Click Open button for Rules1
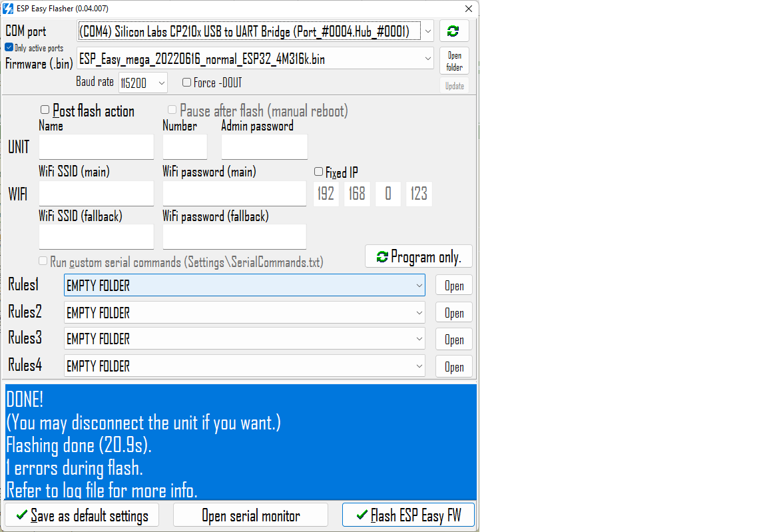Image resolution: width=767 pixels, height=532 pixels. point(454,286)
